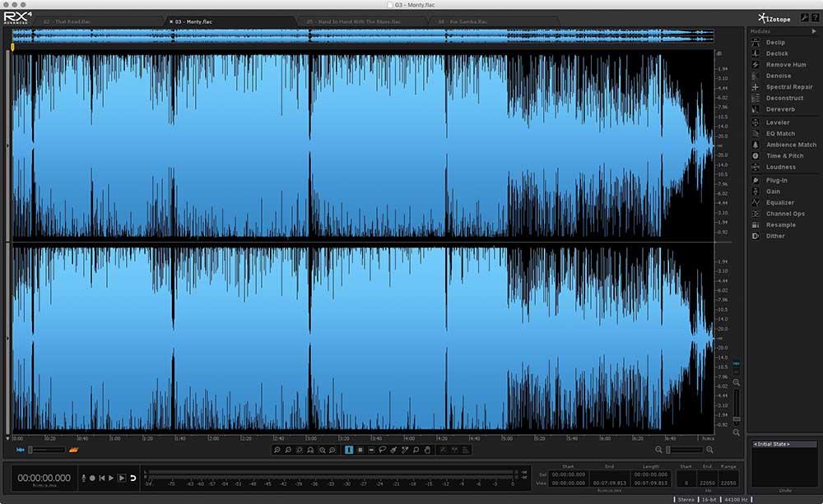The height and width of the screenshot is (504, 823).
Task: Select the Initial State undo entry
Action: (784, 444)
